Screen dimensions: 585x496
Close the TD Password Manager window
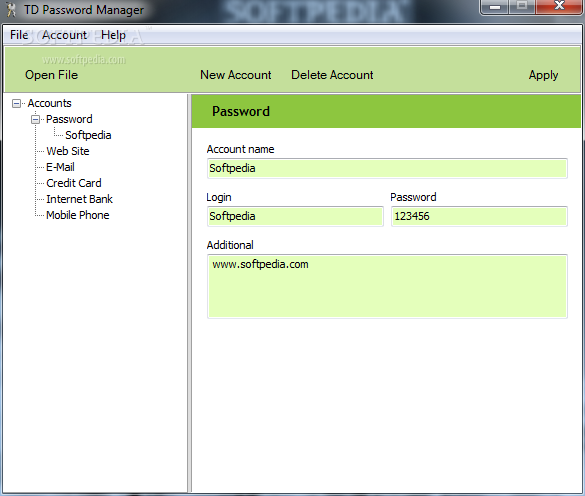tap(559, 7)
